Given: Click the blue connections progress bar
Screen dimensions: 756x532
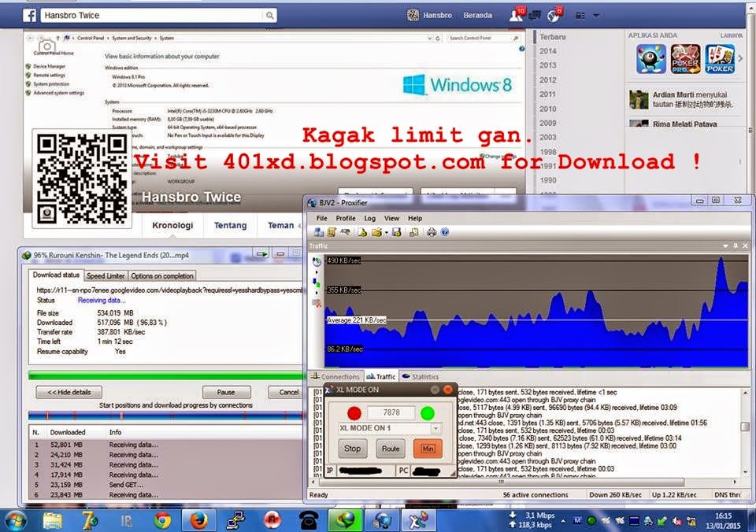Looking at the screenshot, I should pyautogui.click(x=165, y=416).
